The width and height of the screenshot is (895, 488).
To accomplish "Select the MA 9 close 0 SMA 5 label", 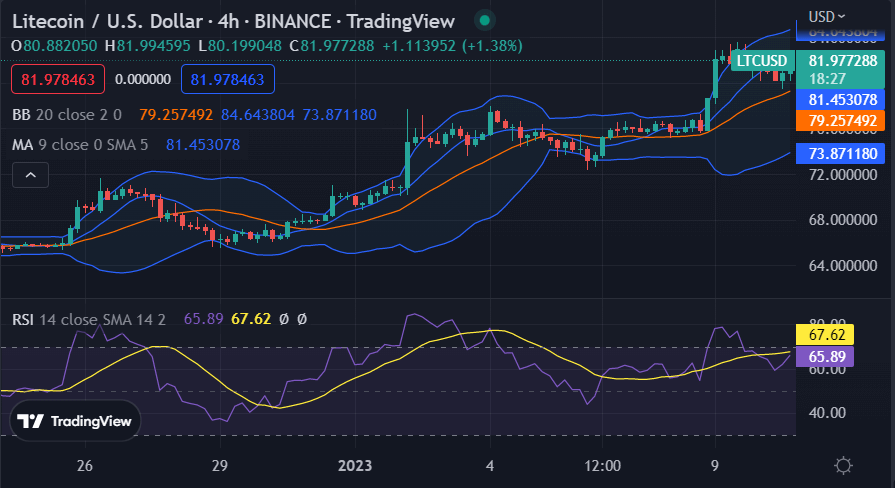I will click(x=80, y=145).
